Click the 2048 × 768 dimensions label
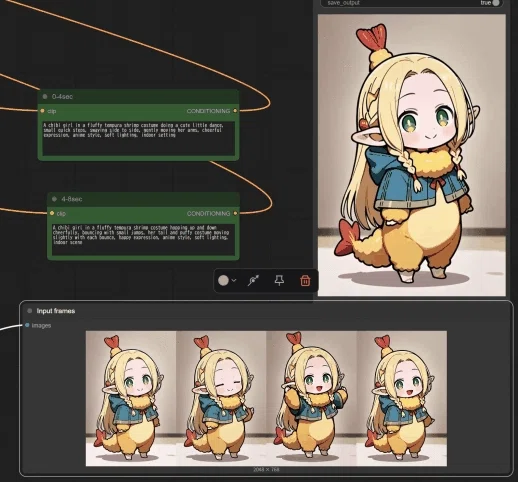 [266, 469]
